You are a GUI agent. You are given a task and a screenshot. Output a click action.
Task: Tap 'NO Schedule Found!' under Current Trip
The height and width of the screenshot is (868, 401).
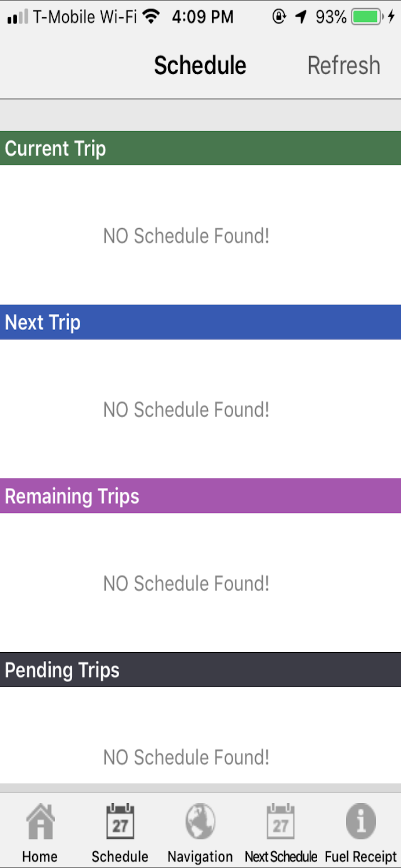[186, 235]
